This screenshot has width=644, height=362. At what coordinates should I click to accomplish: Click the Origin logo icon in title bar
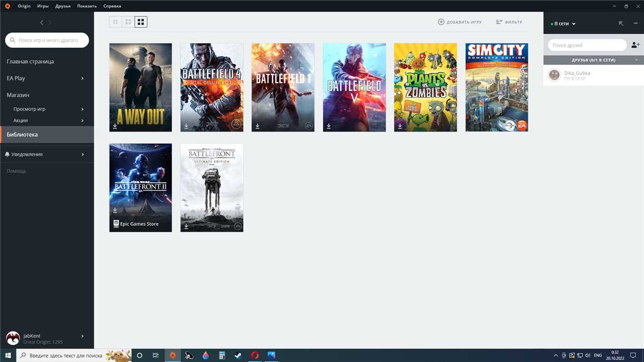pos(8,6)
